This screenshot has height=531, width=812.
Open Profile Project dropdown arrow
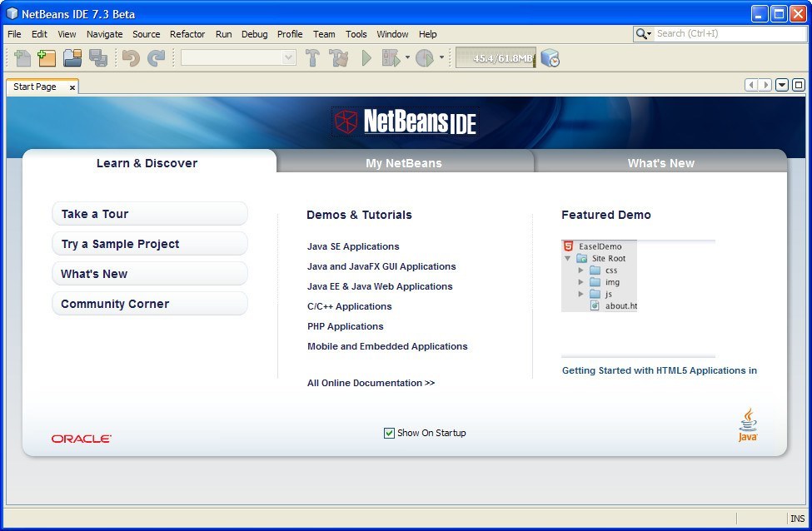pyautogui.click(x=441, y=57)
